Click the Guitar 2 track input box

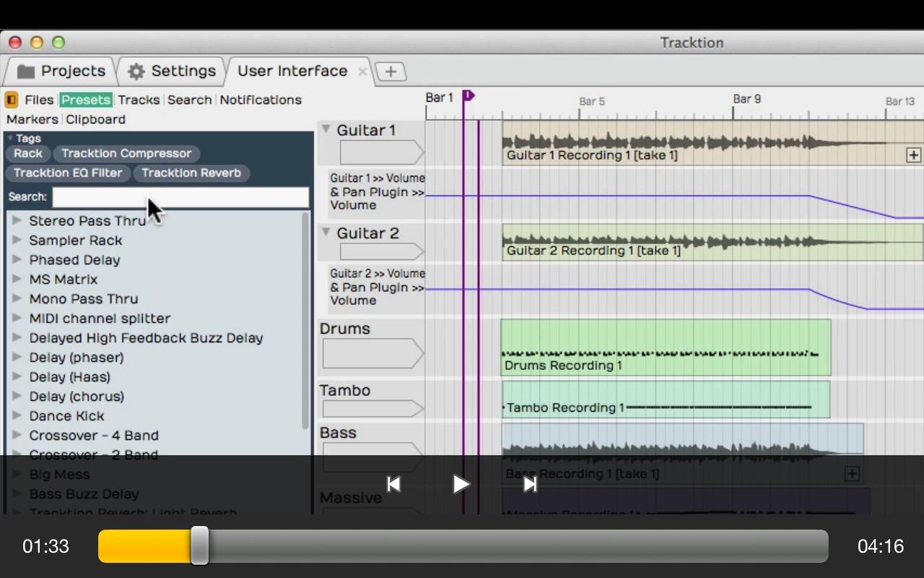pos(381,251)
